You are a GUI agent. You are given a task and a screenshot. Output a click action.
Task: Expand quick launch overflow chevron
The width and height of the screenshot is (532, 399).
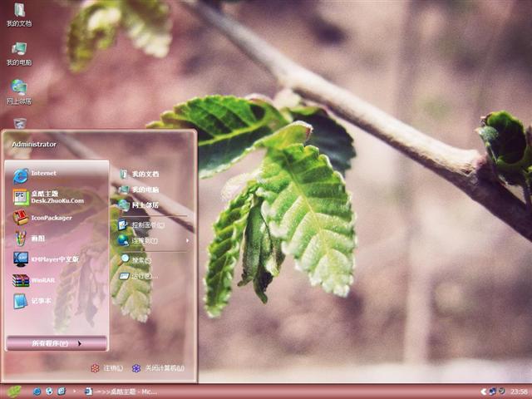pos(75,392)
